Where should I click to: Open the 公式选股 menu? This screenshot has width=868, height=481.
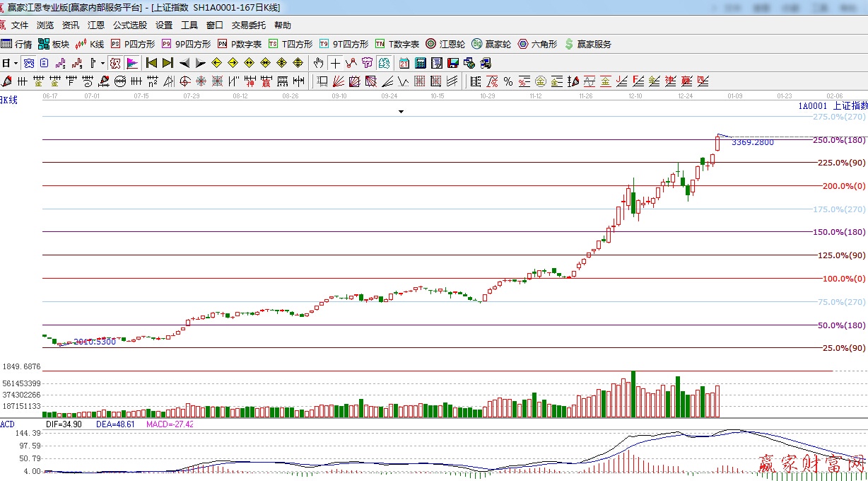[x=130, y=25]
